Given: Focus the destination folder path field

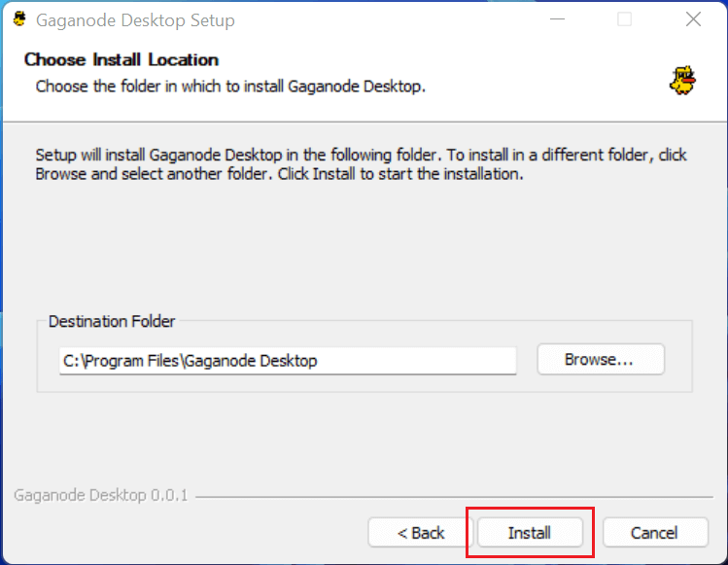Looking at the screenshot, I should pos(287,361).
